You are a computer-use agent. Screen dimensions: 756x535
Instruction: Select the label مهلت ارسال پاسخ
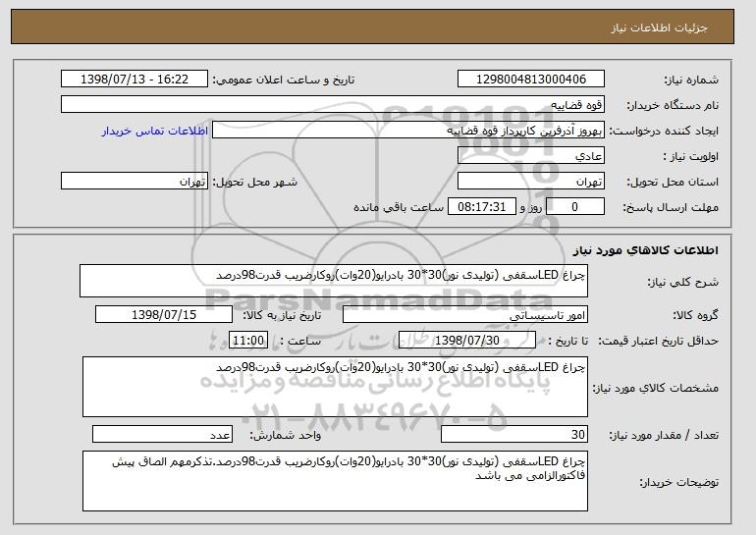pyautogui.click(x=671, y=208)
